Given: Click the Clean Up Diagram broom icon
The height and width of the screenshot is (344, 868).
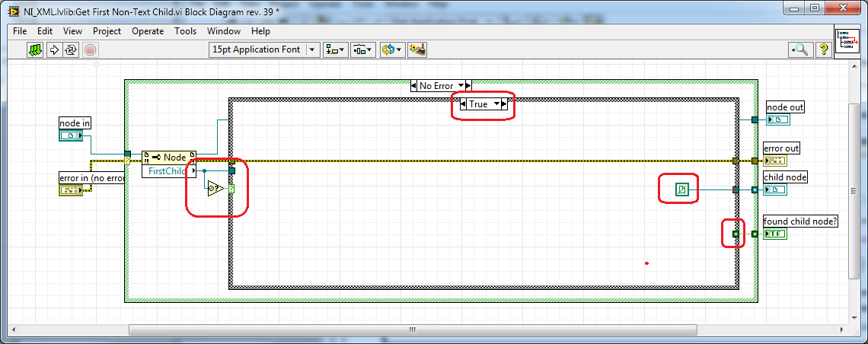Looking at the screenshot, I should [416, 49].
